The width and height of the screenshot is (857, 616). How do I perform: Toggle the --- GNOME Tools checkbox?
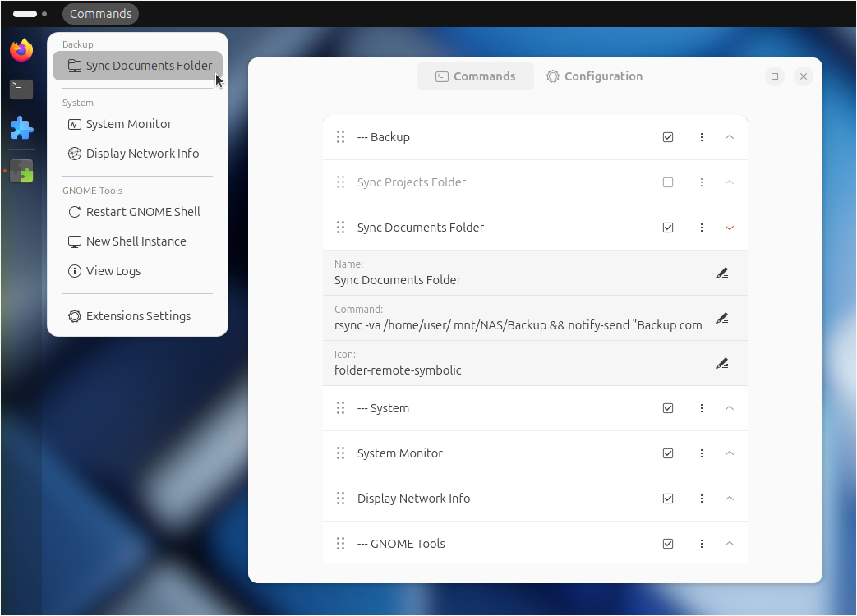pyautogui.click(x=668, y=543)
